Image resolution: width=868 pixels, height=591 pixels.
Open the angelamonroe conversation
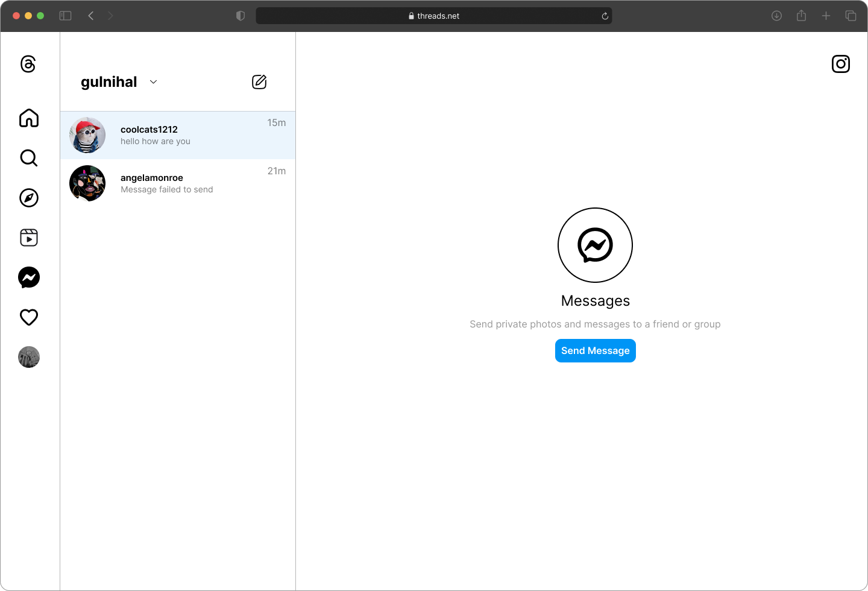pyautogui.click(x=178, y=183)
